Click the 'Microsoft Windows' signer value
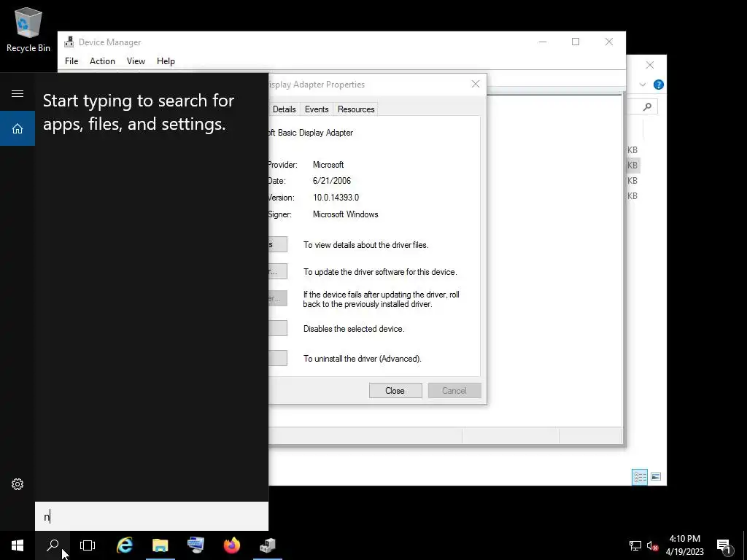 [x=345, y=214]
